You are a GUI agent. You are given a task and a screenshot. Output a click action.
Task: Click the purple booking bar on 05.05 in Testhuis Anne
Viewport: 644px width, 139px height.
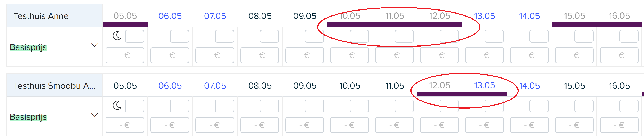pos(125,24)
